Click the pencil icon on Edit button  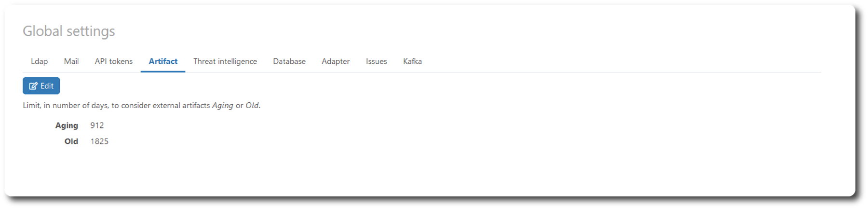[x=33, y=86]
